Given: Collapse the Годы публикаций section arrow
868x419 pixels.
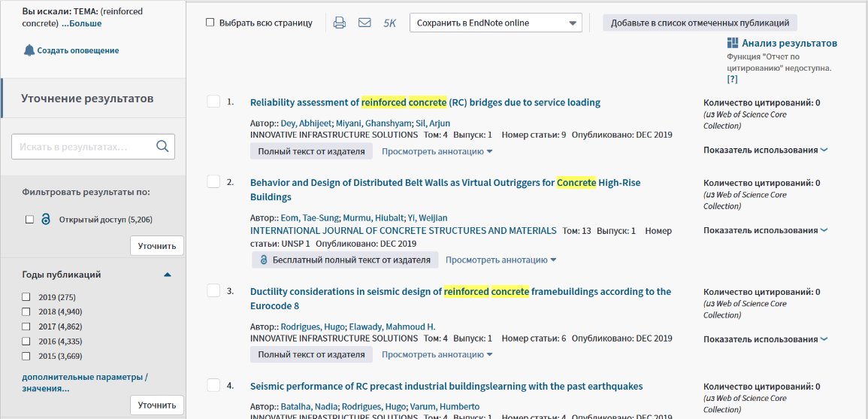Looking at the screenshot, I should (168, 275).
